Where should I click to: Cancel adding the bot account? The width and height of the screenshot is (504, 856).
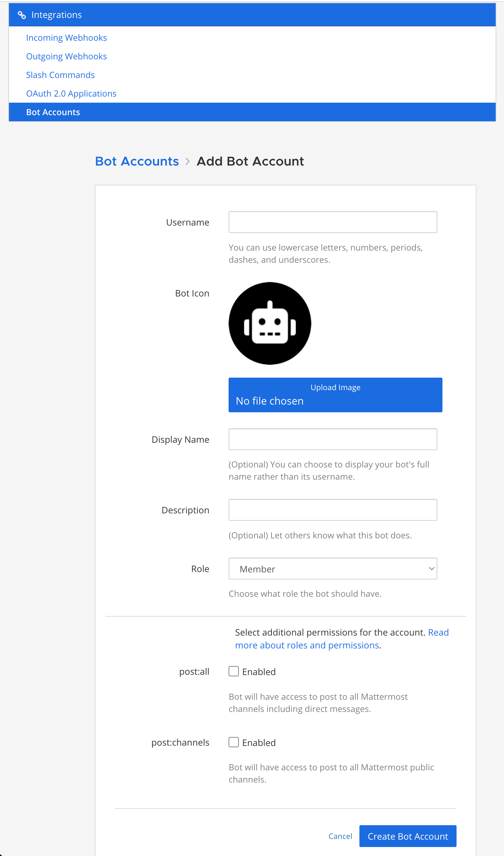(340, 836)
